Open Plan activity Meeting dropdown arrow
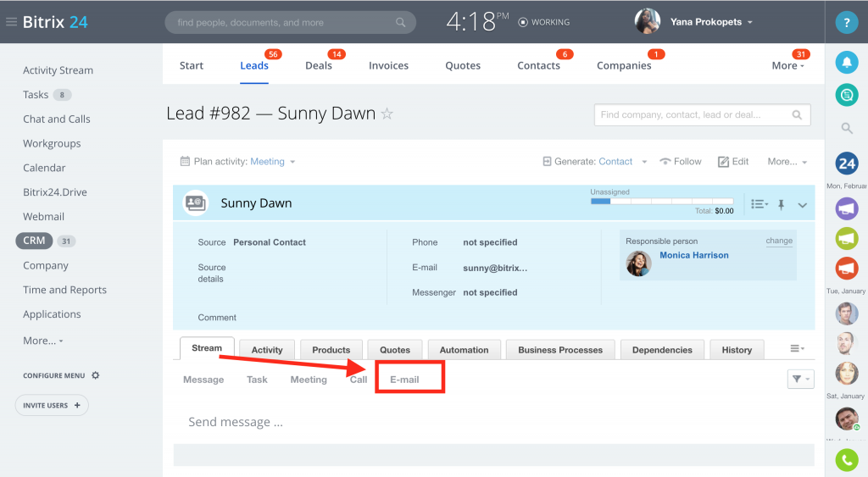Viewport: 868px width, 477px height. coord(292,162)
